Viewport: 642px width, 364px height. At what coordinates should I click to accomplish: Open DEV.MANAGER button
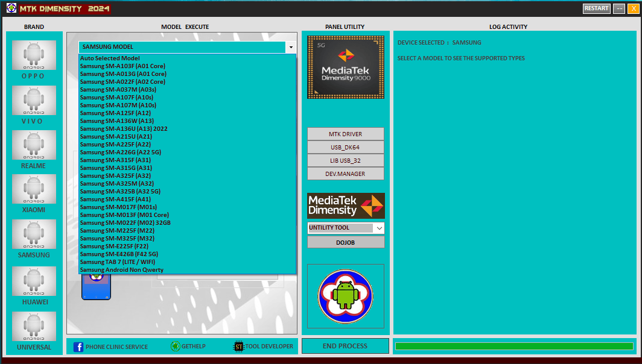coord(346,174)
